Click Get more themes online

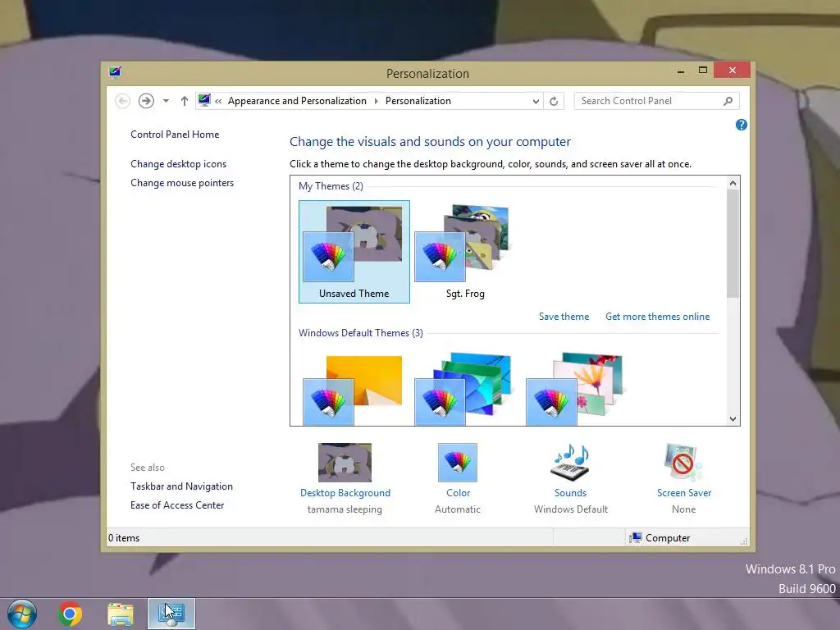point(657,317)
